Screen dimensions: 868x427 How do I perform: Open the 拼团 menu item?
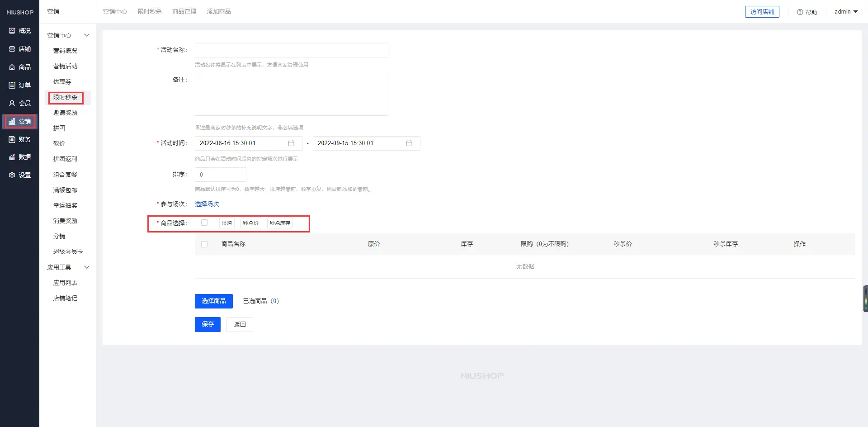point(59,128)
